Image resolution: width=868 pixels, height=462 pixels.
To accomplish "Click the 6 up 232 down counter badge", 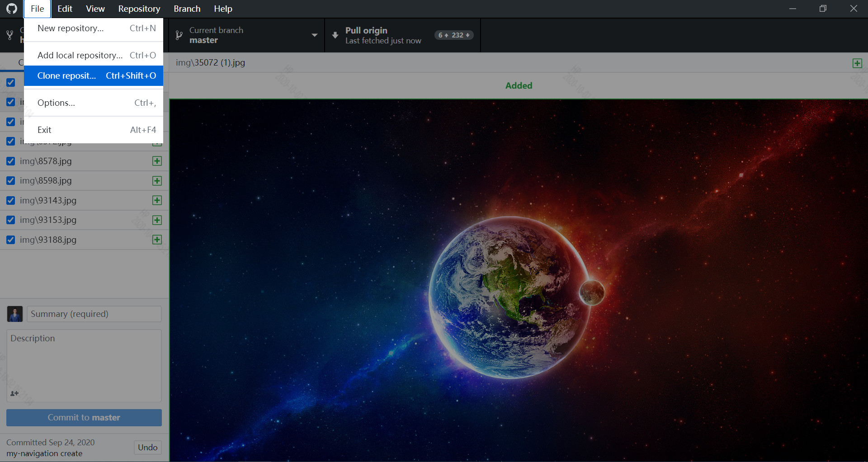I will (x=454, y=35).
